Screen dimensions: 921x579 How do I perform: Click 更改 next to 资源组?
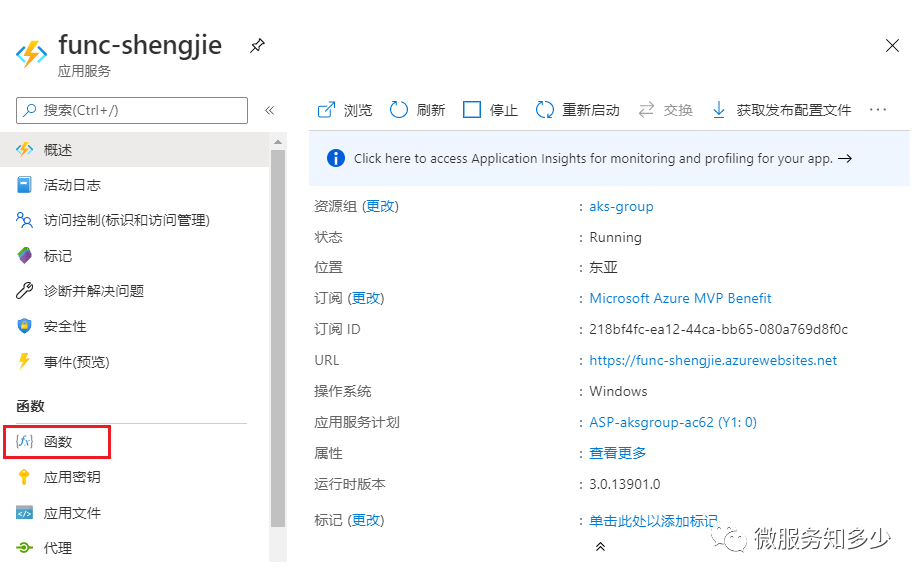click(380, 206)
